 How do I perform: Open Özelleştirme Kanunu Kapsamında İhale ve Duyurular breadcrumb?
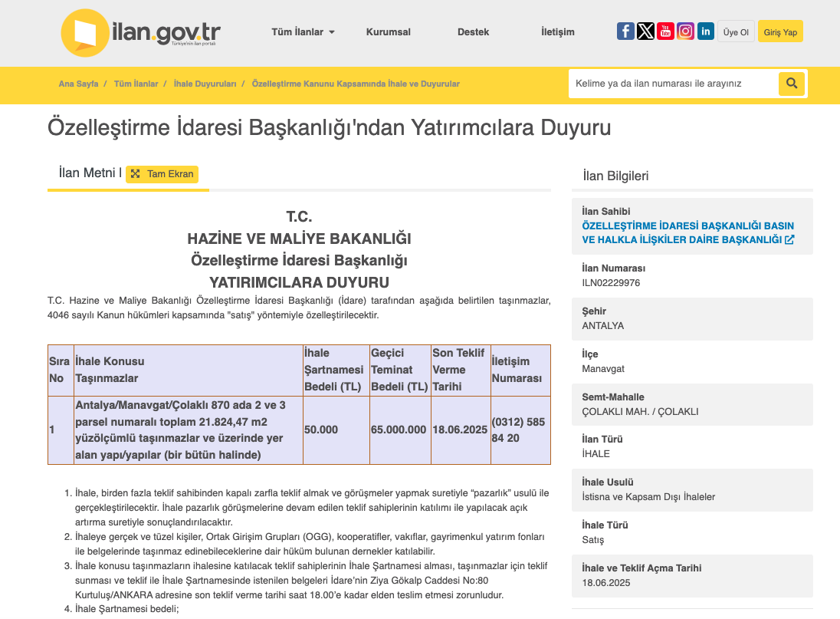tap(356, 84)
